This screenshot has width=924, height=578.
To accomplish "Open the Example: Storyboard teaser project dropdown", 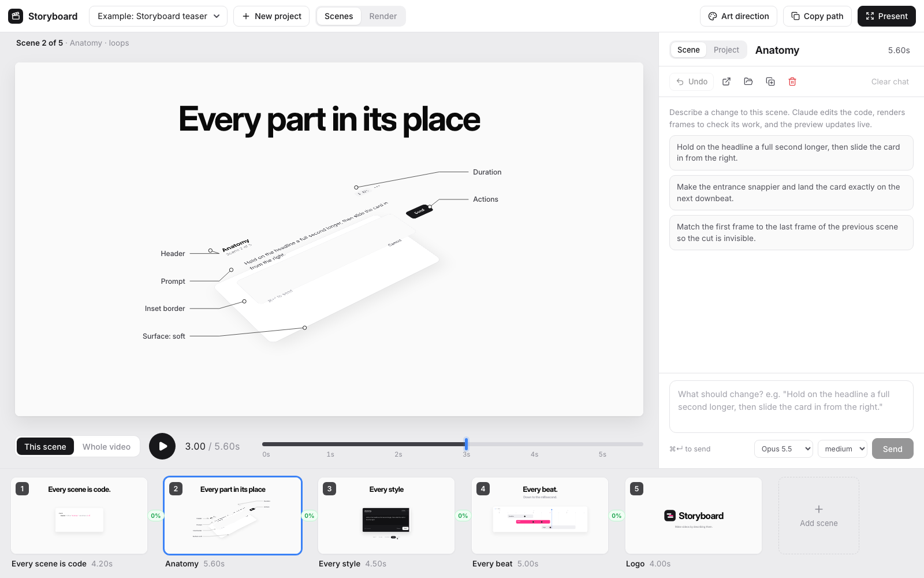I will tap(158, 16).
